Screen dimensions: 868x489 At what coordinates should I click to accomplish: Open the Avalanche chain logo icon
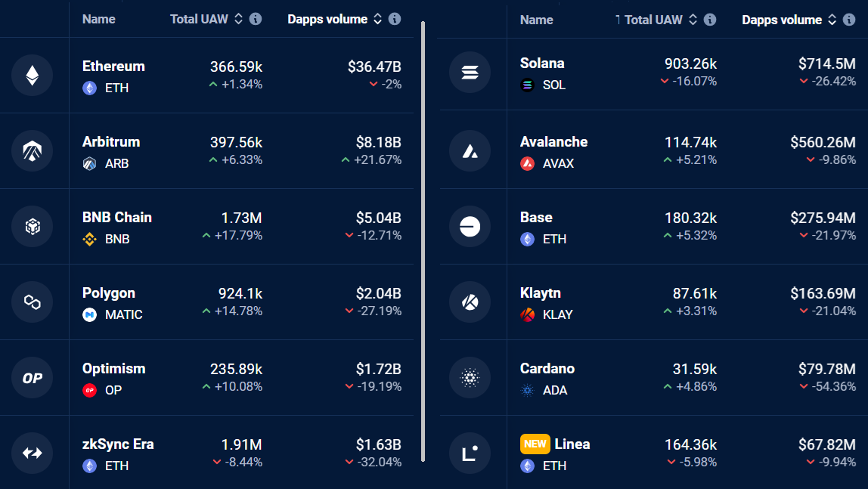(x=470, y=151)
